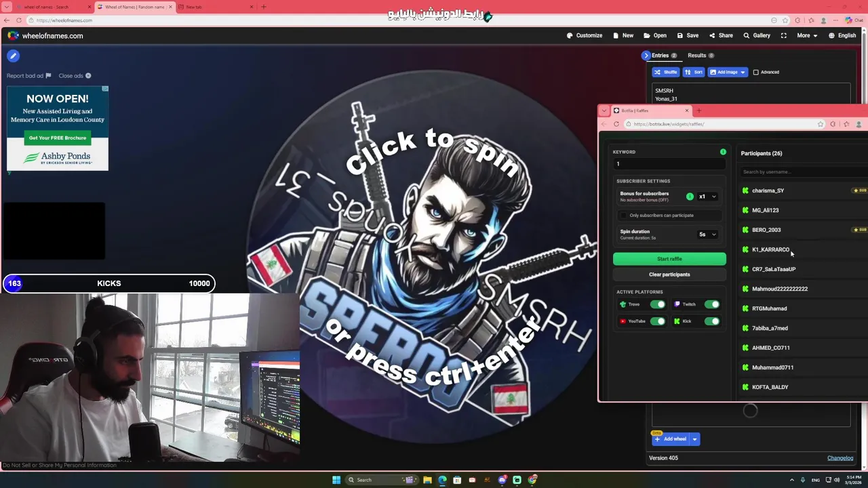Click the wheelofnames.com logo
Viewport: 868px width, 488px height.
point(45,35)
